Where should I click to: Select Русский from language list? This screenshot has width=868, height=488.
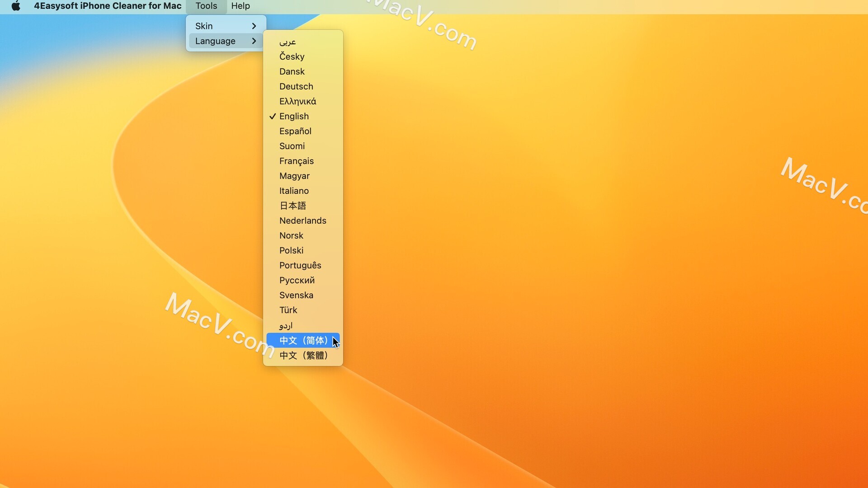tap(297, 280)
